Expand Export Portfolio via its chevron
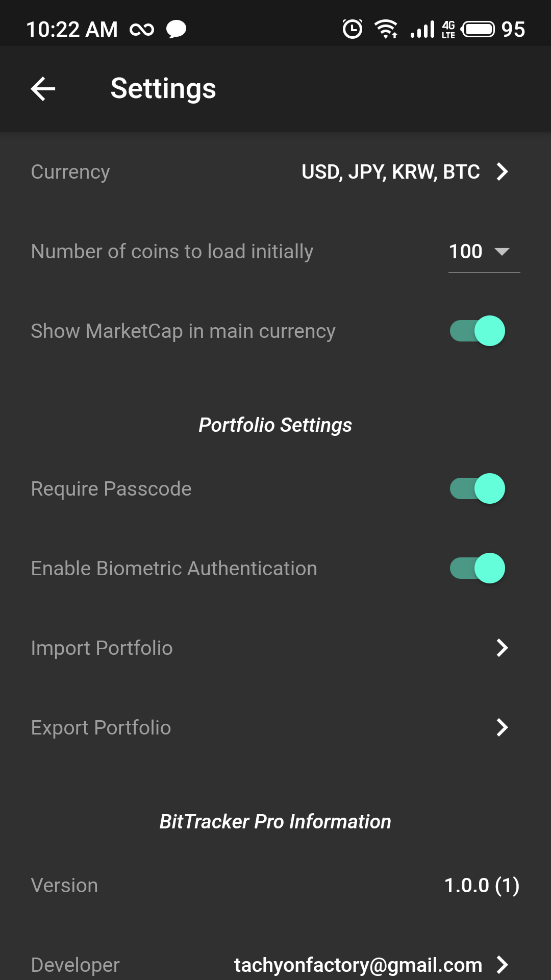551x980 pixels. click(503, 727)
